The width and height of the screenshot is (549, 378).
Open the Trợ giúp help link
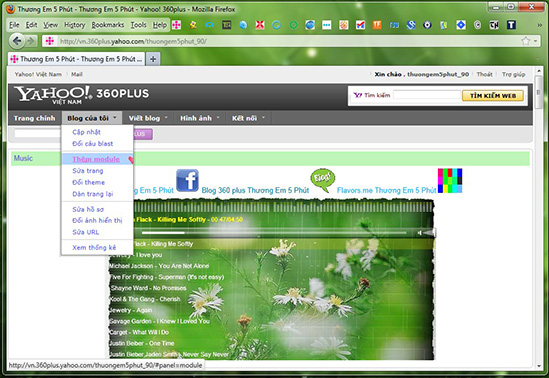click(513, 74)
